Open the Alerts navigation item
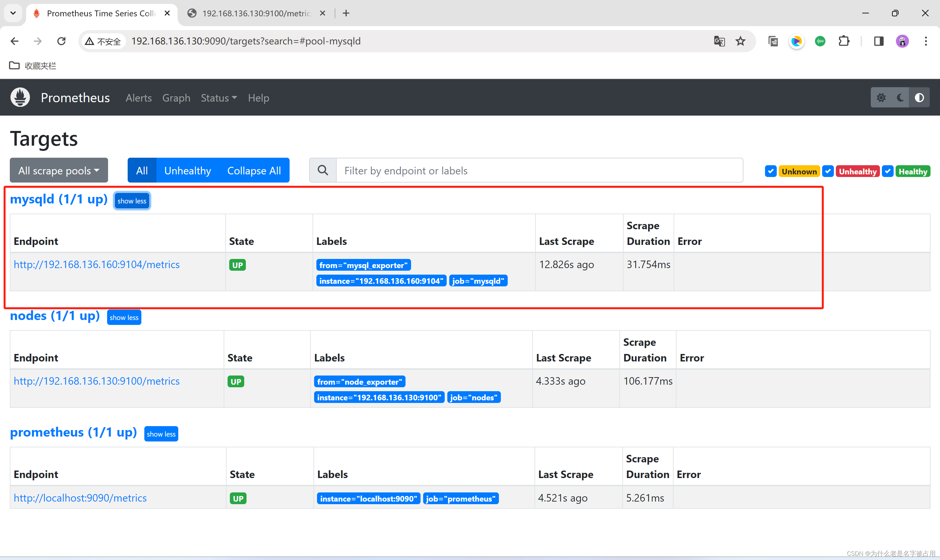The width and height of the screenshot is (940, 560). [139, 98]
